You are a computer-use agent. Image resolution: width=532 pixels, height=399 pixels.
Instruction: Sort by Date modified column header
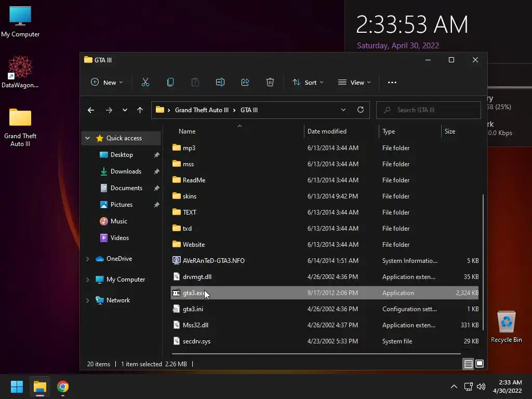[x=327, y=131]
